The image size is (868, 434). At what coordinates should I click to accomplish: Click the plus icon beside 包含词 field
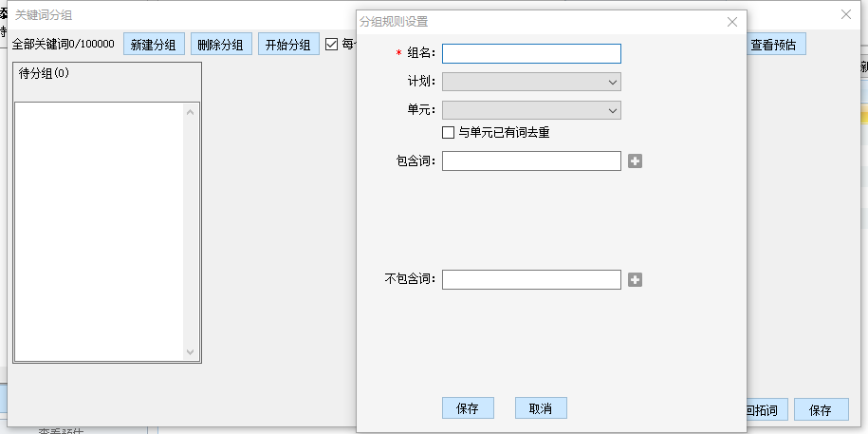click(636, 161)
